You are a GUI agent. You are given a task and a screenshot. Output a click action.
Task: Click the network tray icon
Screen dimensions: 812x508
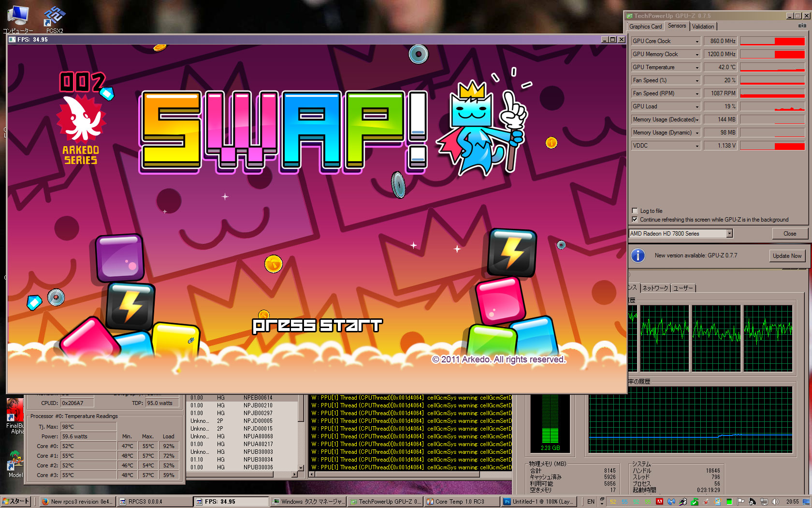(764, 502)
